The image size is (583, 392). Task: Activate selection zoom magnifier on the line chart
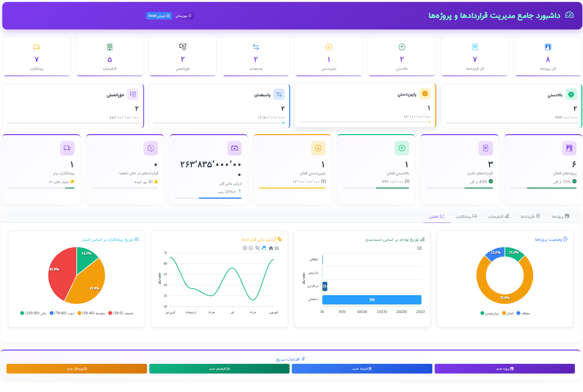tap(257, 248)
